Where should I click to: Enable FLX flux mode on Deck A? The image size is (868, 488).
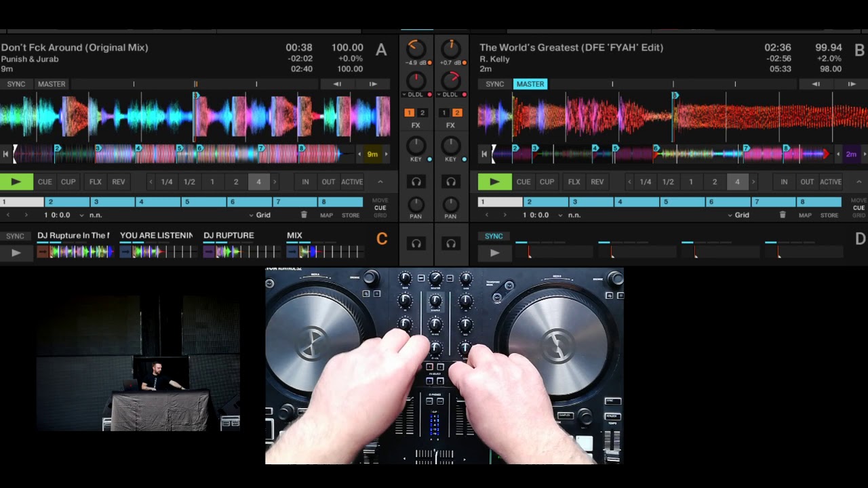[96, 182]
